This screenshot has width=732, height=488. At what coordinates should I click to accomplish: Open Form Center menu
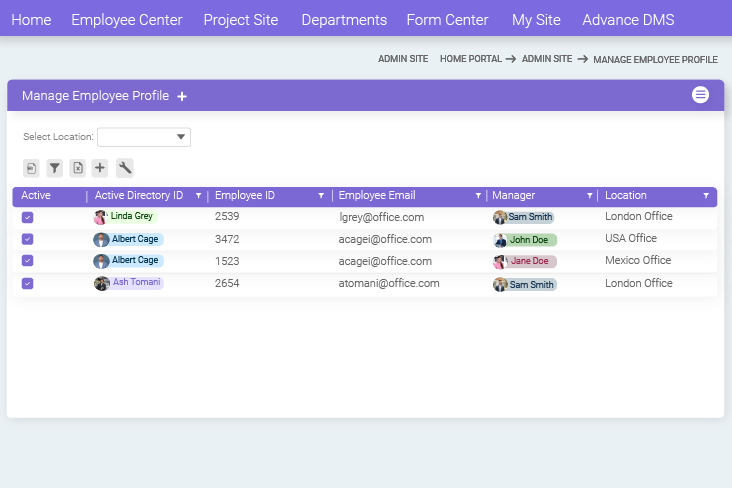point(447,20)
